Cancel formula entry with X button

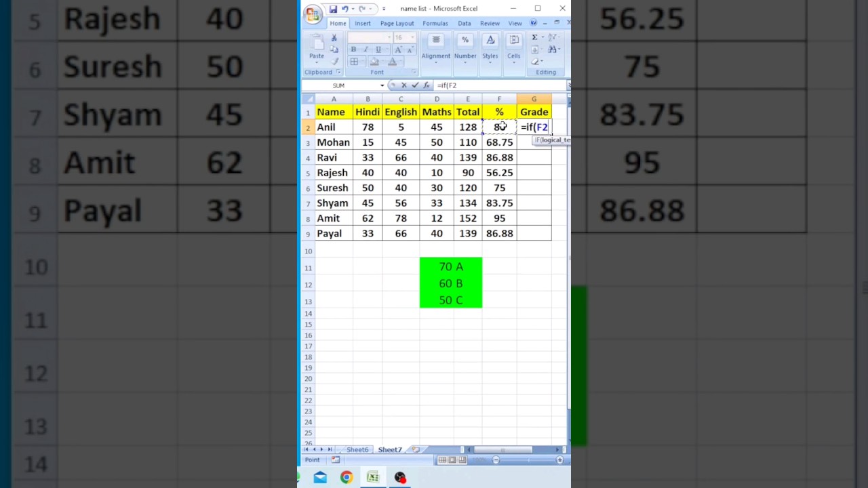pos(403,85)
